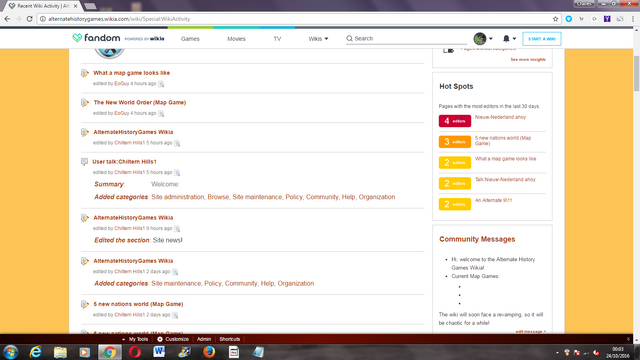Viewport: 640px width, 360px height.
Task: Reload the page with the refresh icon
Action: tap(29, 19)
